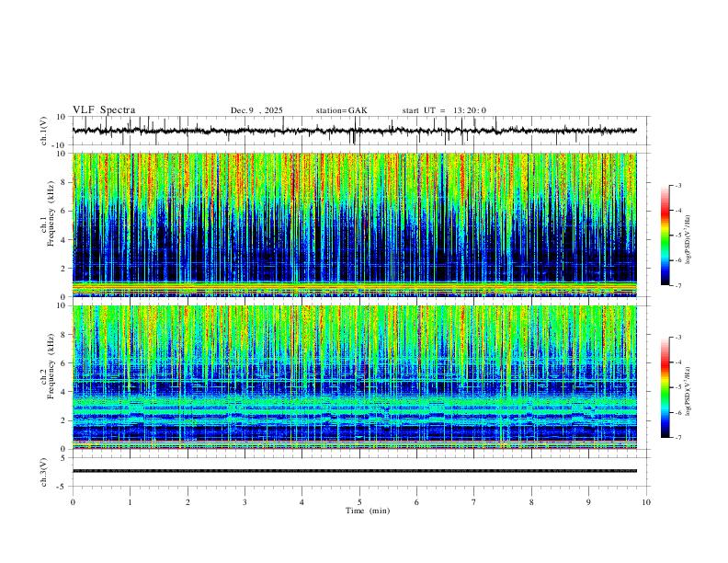Click the "ch.3(V)" axis label
Screen dimensions: 728x563
coord(45,472)
